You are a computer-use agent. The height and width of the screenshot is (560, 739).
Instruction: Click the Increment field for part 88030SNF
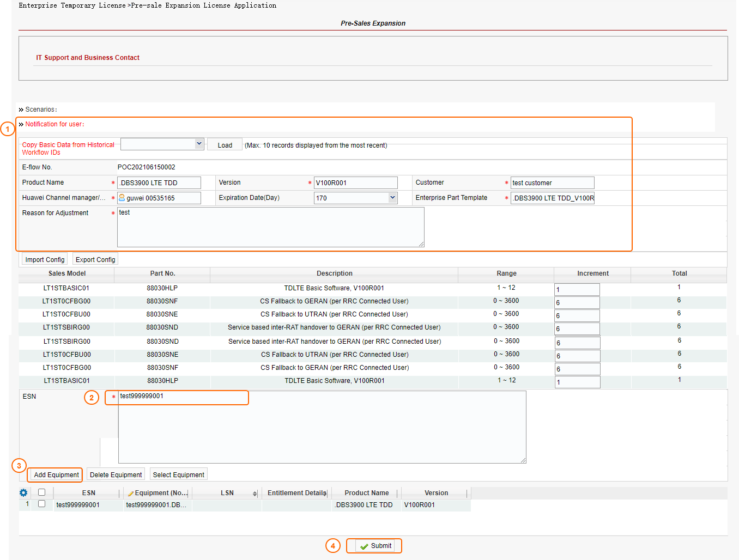pyautogui.click(x=577, y=302)
